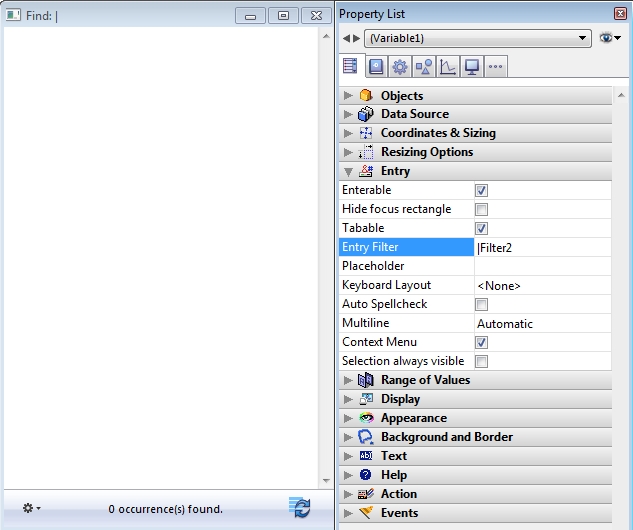Open the eye display options menu
Image resolution: width=633 pixels, height=530 pixels.
610,38
